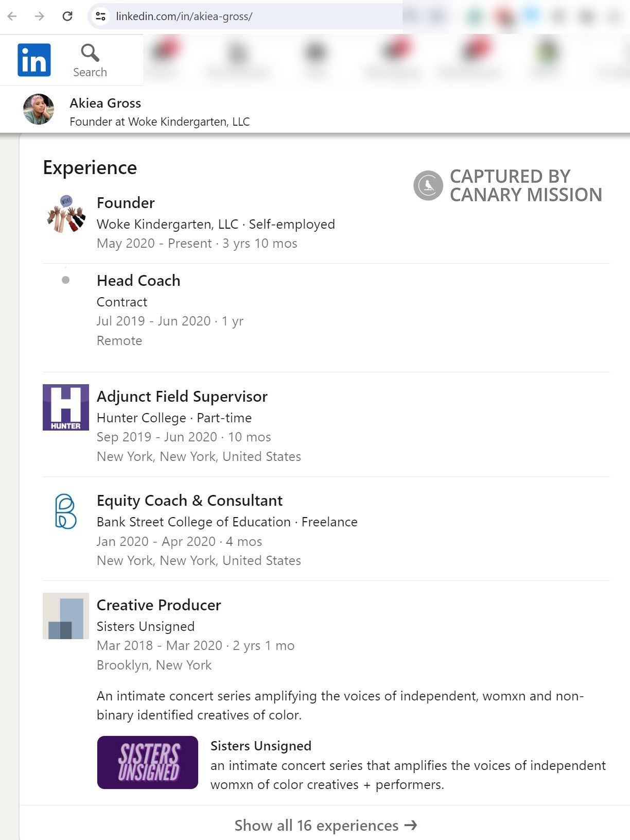The width and height of the screenshot is (630, 840).
Task: Navigate back using the browser arrow
Action: (12, 16)
